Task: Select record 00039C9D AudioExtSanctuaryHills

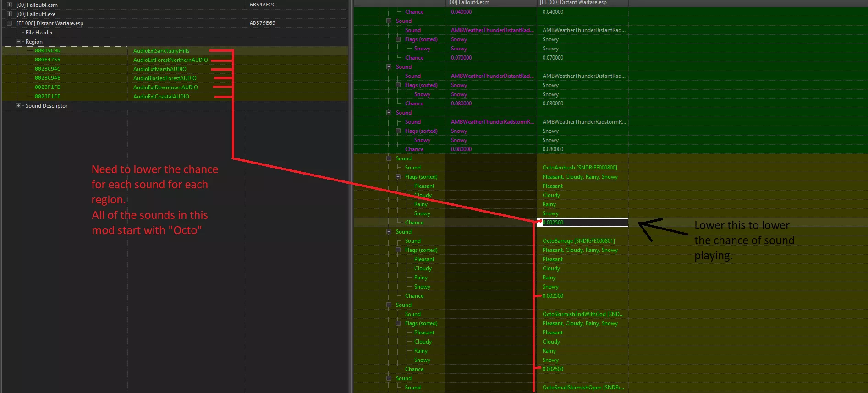Action: click(175, 50)
